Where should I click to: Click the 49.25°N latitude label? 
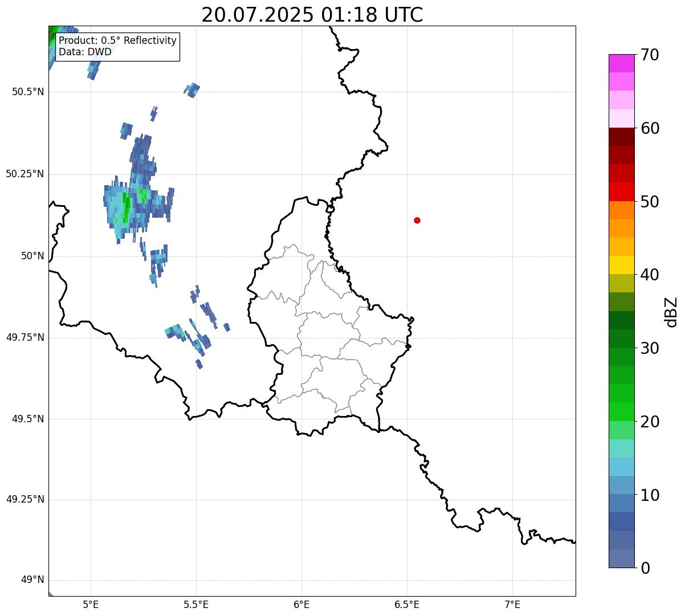tap(25, 500)
